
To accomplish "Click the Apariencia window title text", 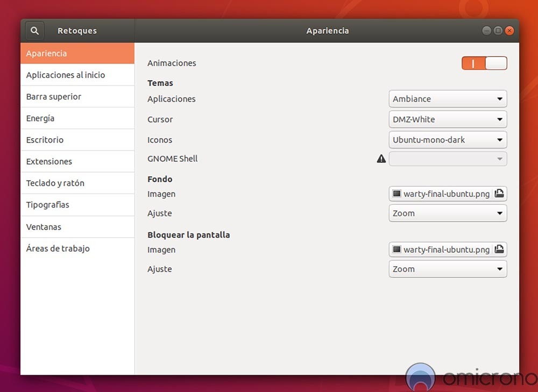I will point(328,31).
